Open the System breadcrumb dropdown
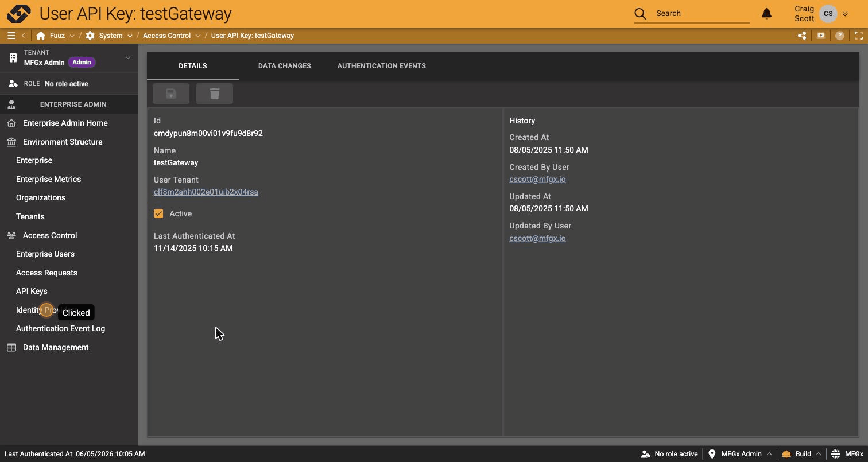 pyautogui.click(x=130, y=36)
